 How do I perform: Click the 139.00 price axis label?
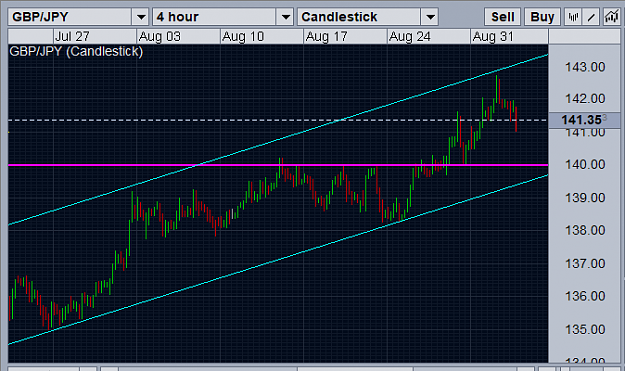coord(585,198)
